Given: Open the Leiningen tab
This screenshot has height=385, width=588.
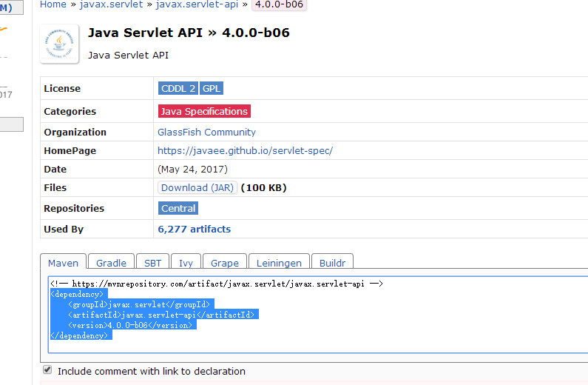Looking at the screenshot, I should point(279,263).
